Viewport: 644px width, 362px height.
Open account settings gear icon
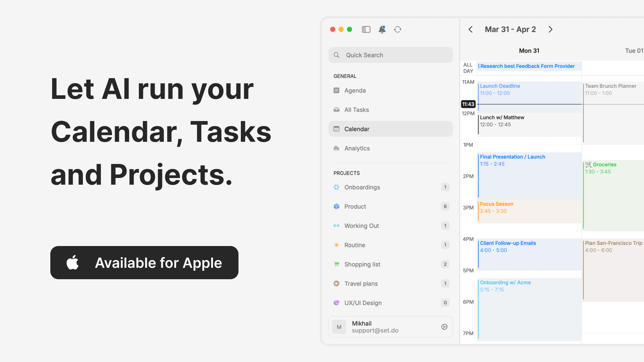coord(444,327)
